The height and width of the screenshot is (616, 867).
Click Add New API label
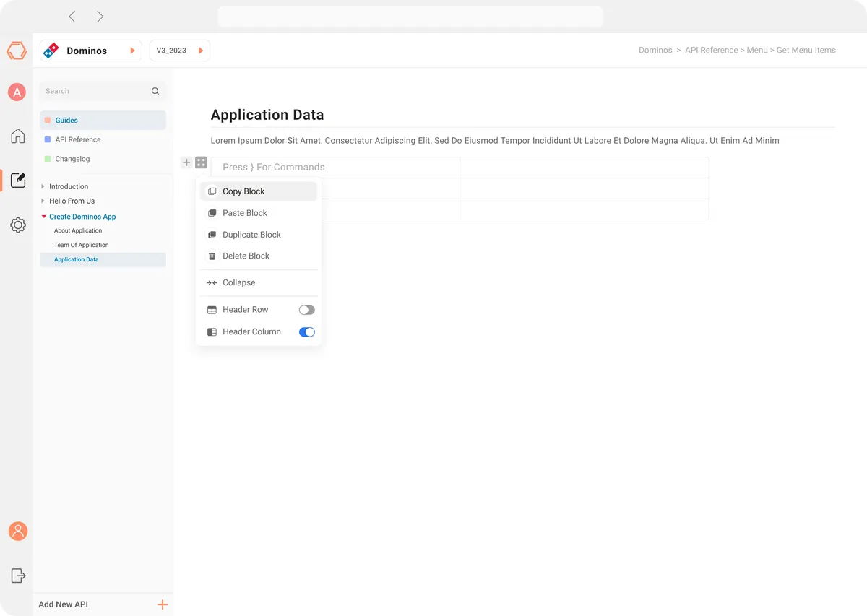(64, 604)
